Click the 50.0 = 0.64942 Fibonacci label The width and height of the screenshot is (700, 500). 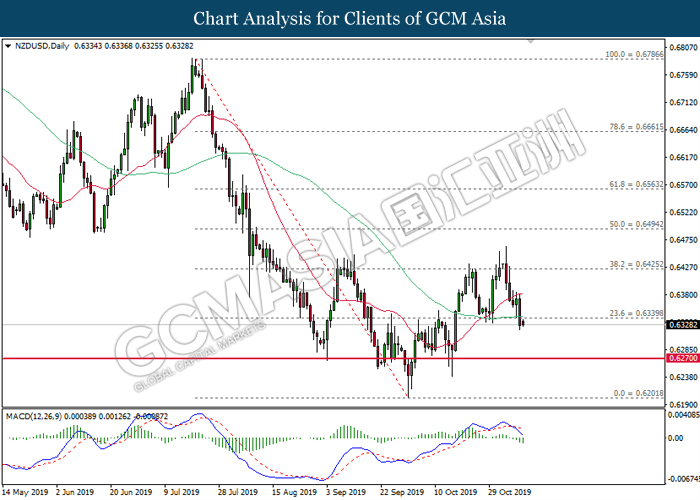(x=637, y=225)
